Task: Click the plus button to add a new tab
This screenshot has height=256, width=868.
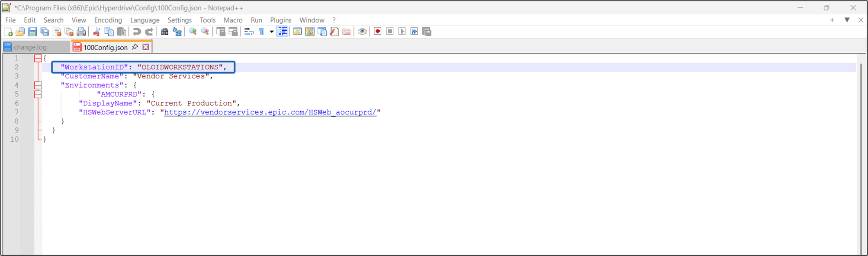Action: (832, 20)
